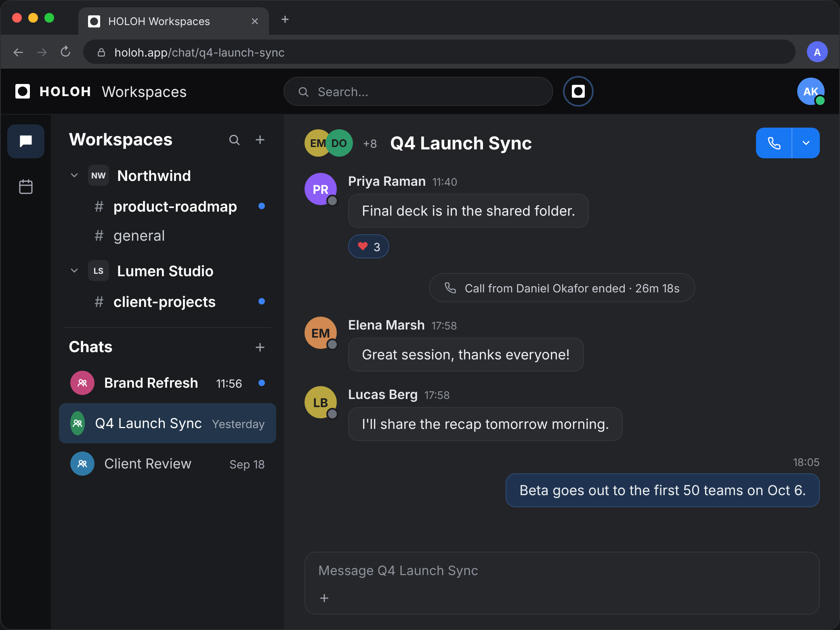Image resolution: width=840 pixels, height=630 pixels.
Task: Open the calendar sidebar icon
Action: pos(26,187)
